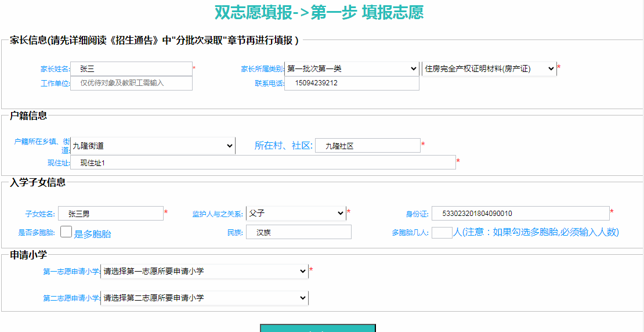Click the 多胞胎几人 number input box
This screenshot has height=332, width=644.
point(442,233)
